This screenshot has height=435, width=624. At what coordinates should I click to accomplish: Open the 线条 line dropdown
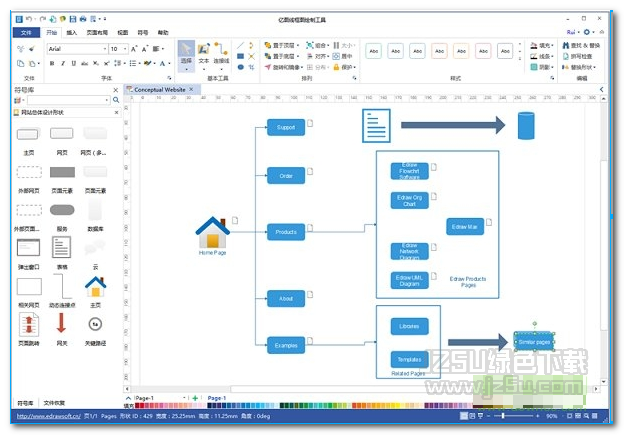click(542, 56)
